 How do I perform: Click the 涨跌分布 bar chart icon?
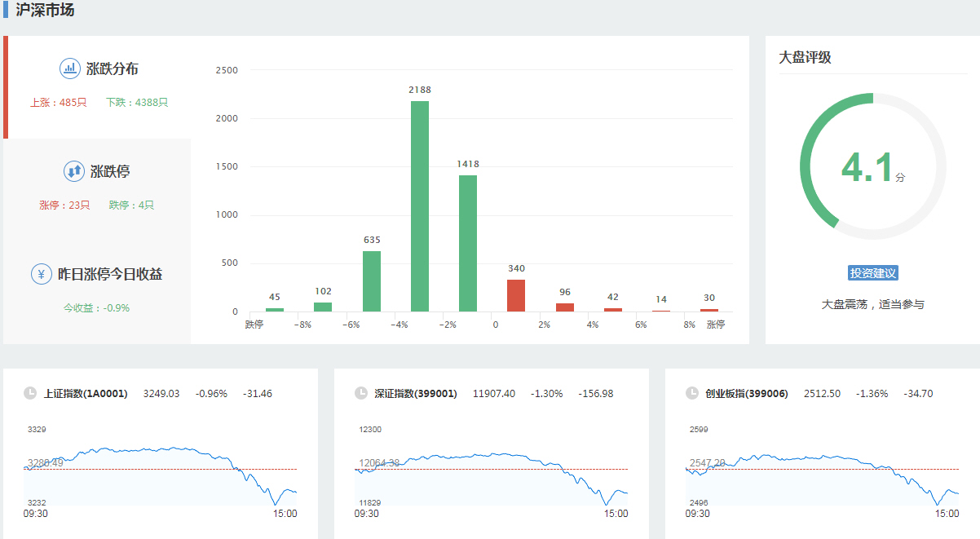click(x=70, y=68)
